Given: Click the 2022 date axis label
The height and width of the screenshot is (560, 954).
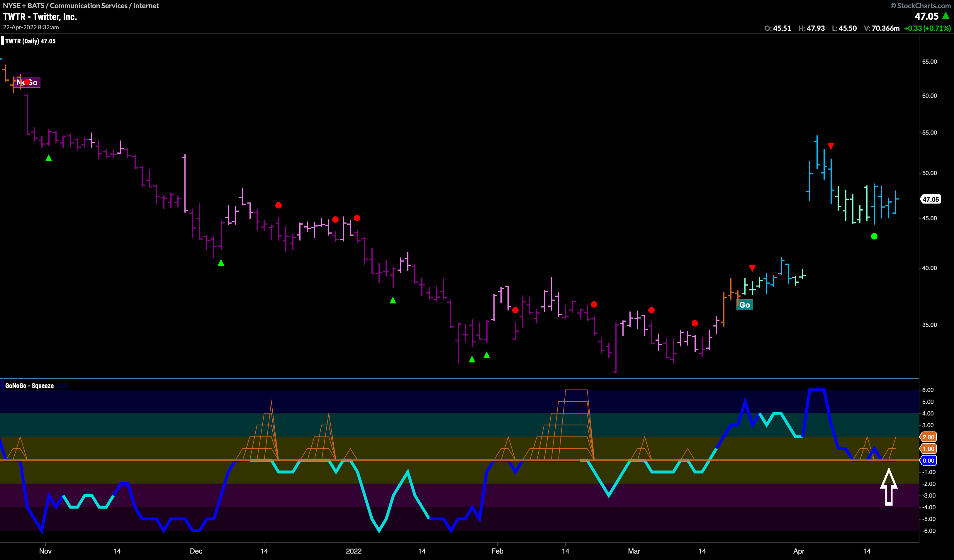Looking at the screenshot, I should click(x=354, y=551).
